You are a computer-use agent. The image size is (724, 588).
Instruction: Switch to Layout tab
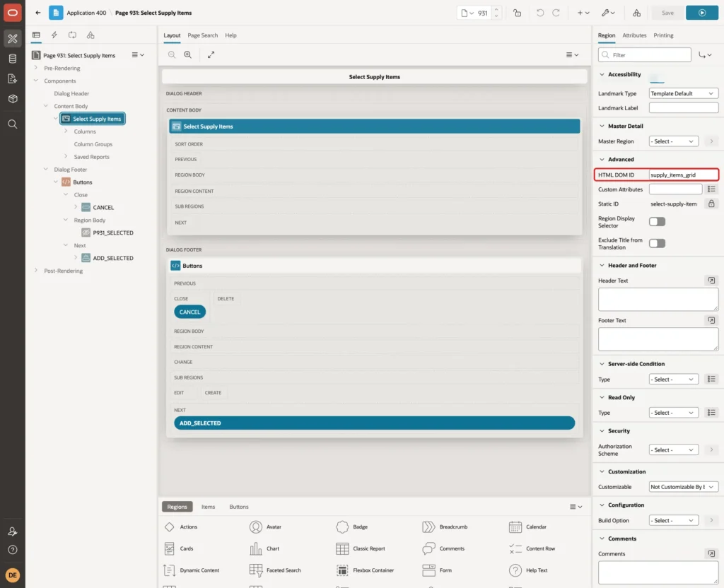tap(172, 35)
